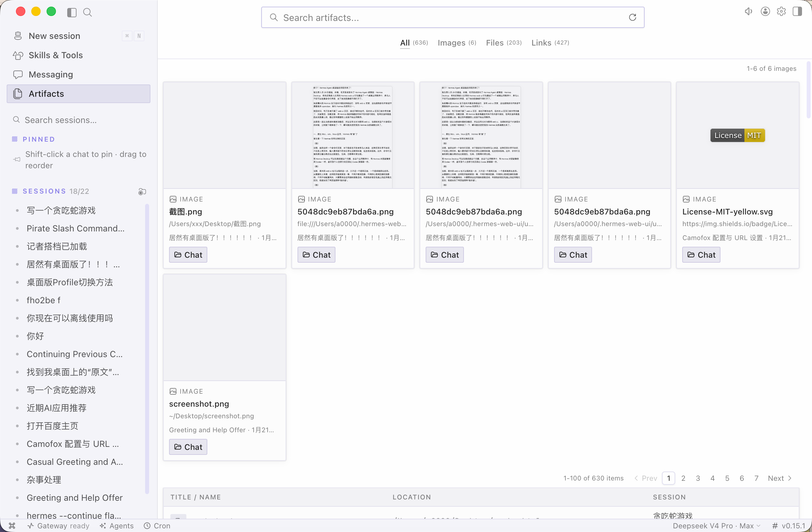
Task: Click the 截图.png thumbnail preview
Action: (225, 135)
